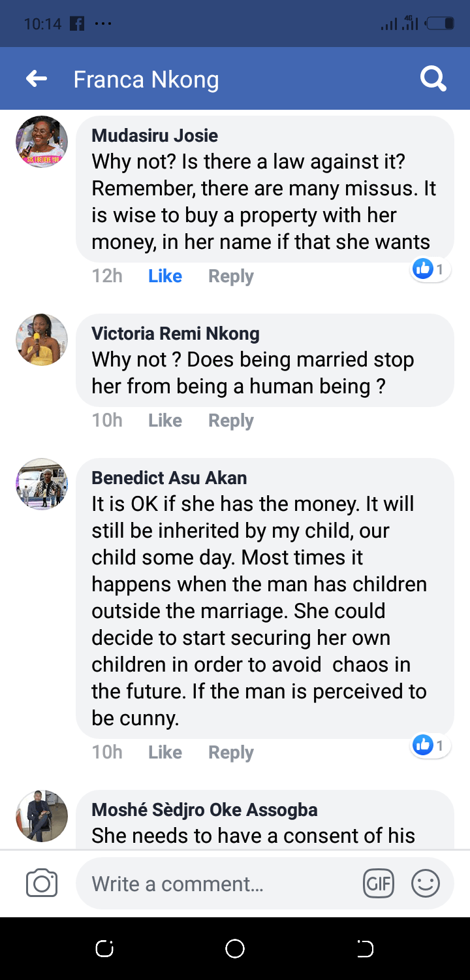
Task: Open search with magnifier icon
Action: click(433, 79)
